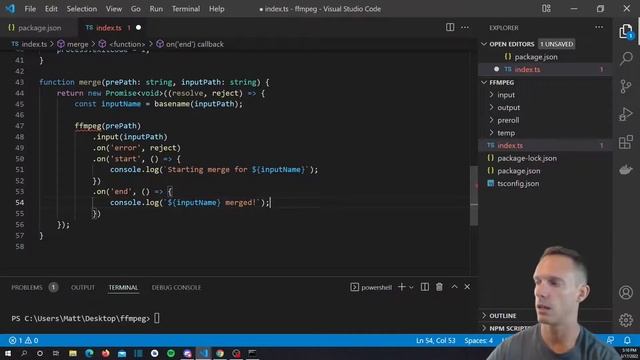
Task: Open the Explorer view in activity bar
Action: click(626, 32)
